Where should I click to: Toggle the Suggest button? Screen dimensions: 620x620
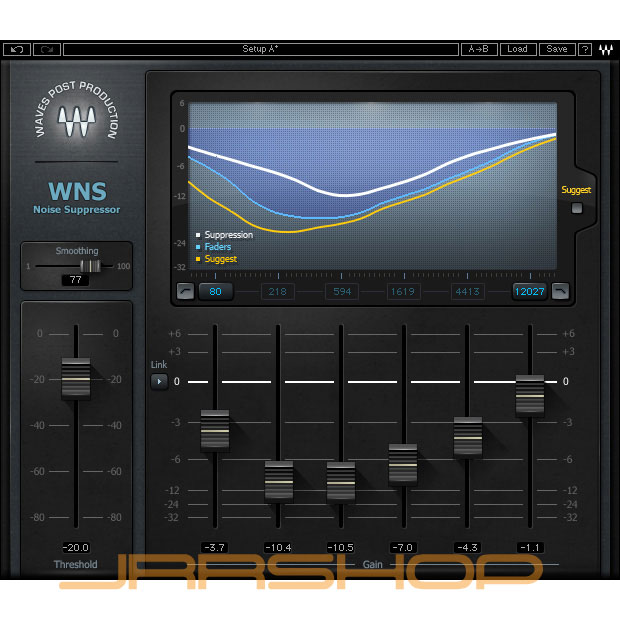coord(577,208)
